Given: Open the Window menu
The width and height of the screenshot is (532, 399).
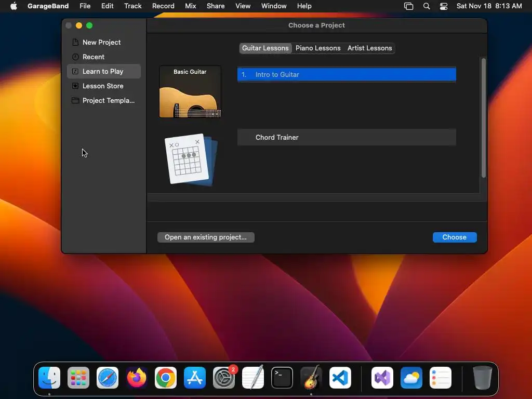Looking at the screenshot, I should pyautogui.click(x=274, y=6).
